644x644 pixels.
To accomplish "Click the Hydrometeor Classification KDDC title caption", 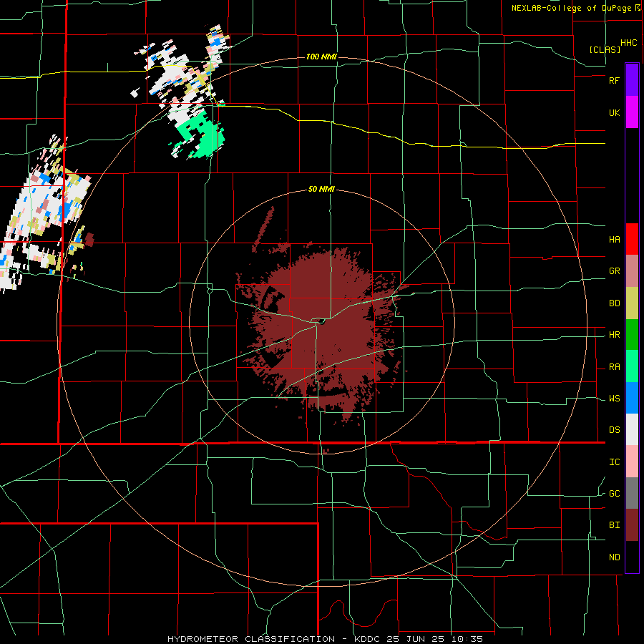I will (x=326, y=639).
